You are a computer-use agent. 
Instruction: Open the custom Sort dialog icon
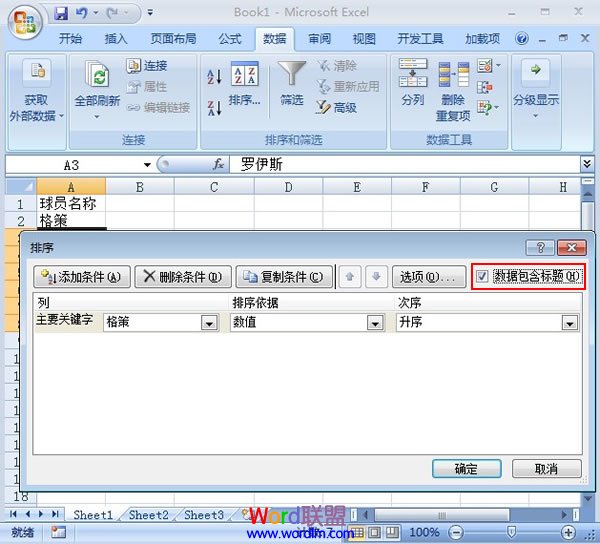click(245, 73)
